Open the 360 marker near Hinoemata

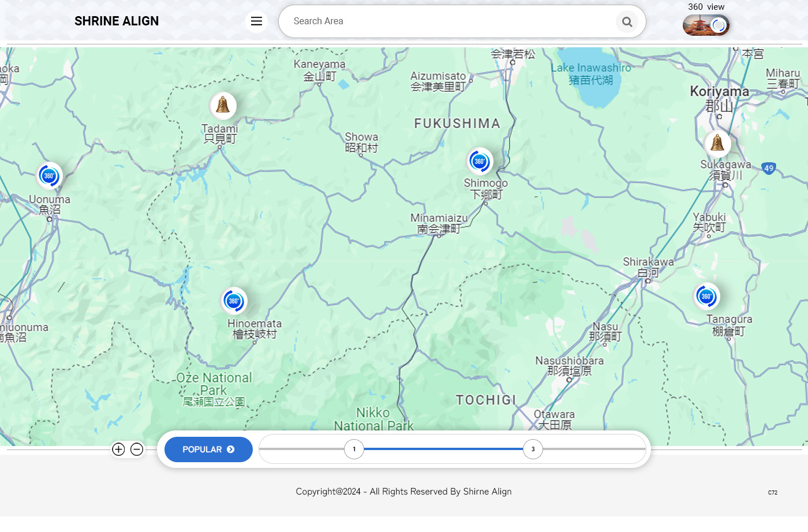coord(234,301)
